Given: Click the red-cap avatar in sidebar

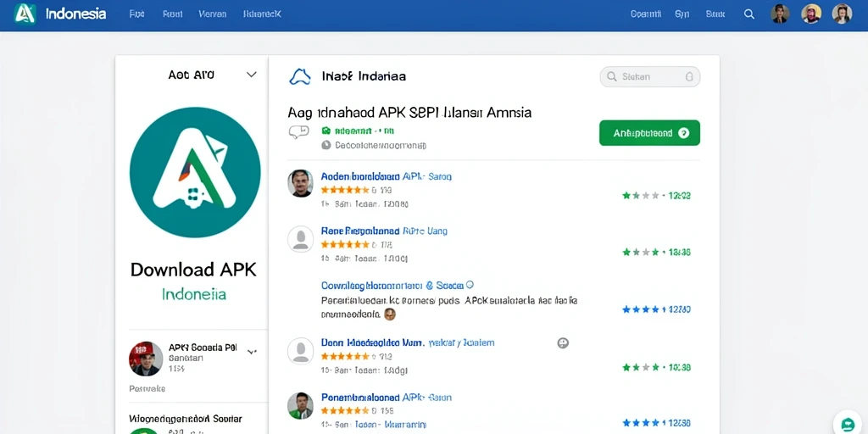Looking at the screenshot, I should [146, 359].
